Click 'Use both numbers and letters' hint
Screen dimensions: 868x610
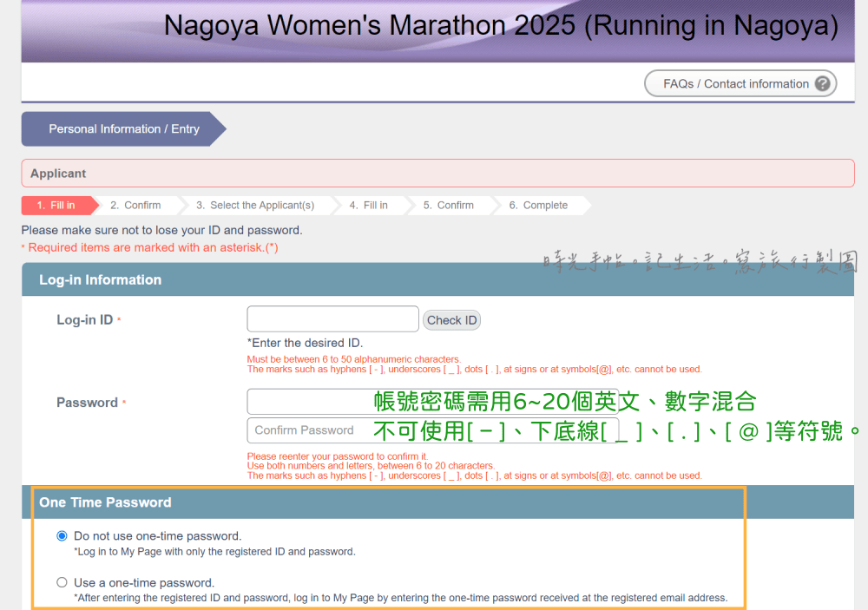(x=371, y=465)
